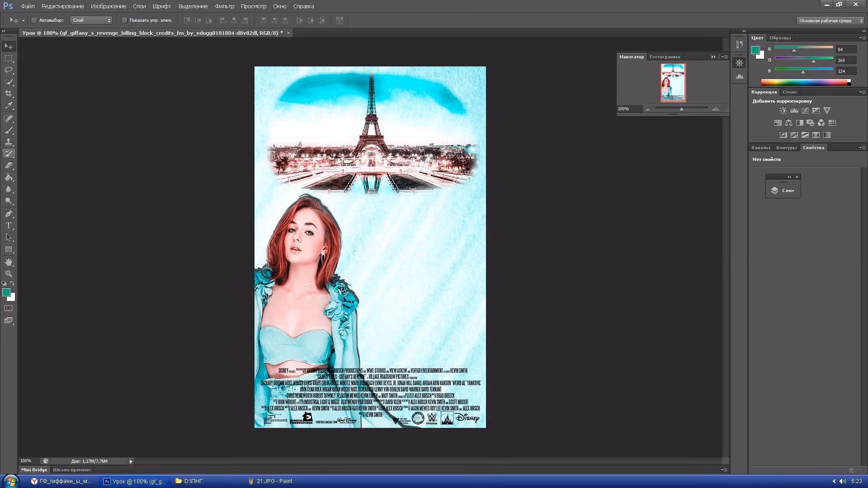Image resolution: width=868 pixels, height=488 pixels.
Task: Select the Hand tool
Action: [x=9, y=262]
